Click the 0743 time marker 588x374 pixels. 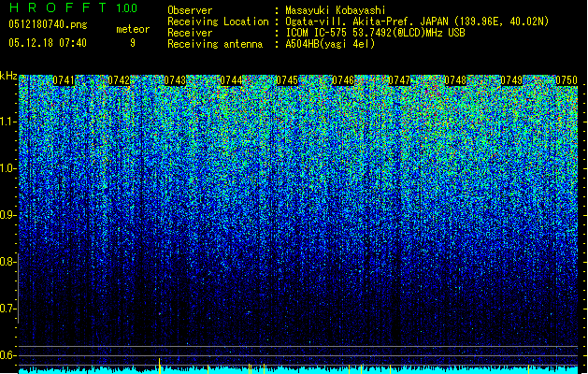pos(175,80)
